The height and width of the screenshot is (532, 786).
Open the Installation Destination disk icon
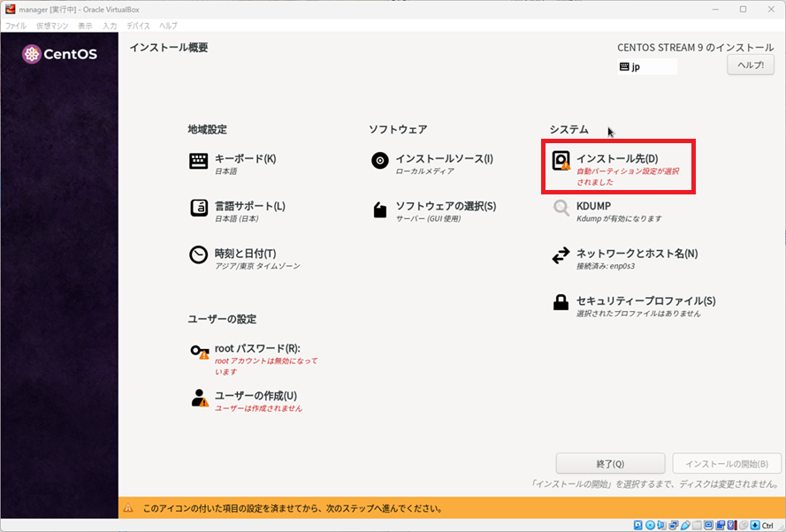click(561, 161)
